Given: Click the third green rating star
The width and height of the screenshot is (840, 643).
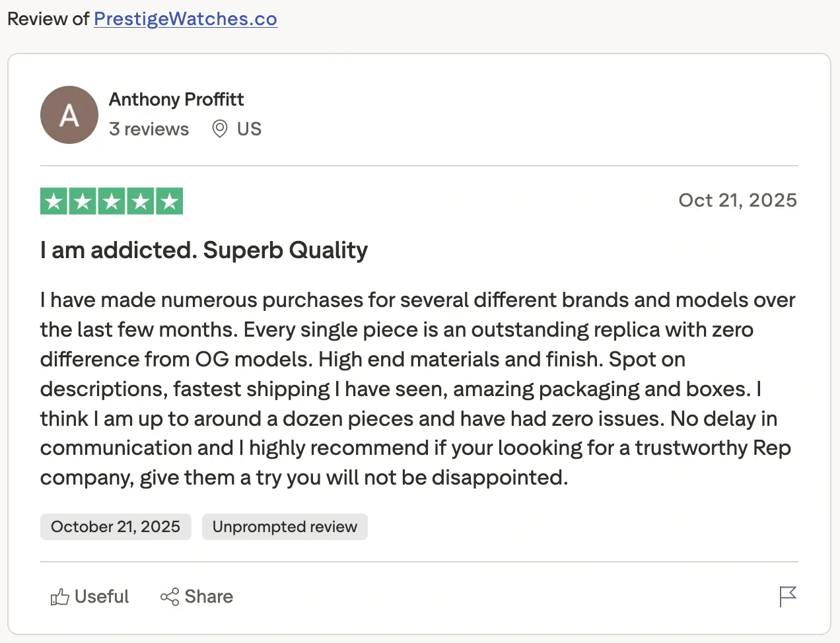Looking at the screenshot, I should (x=112, y=201).
